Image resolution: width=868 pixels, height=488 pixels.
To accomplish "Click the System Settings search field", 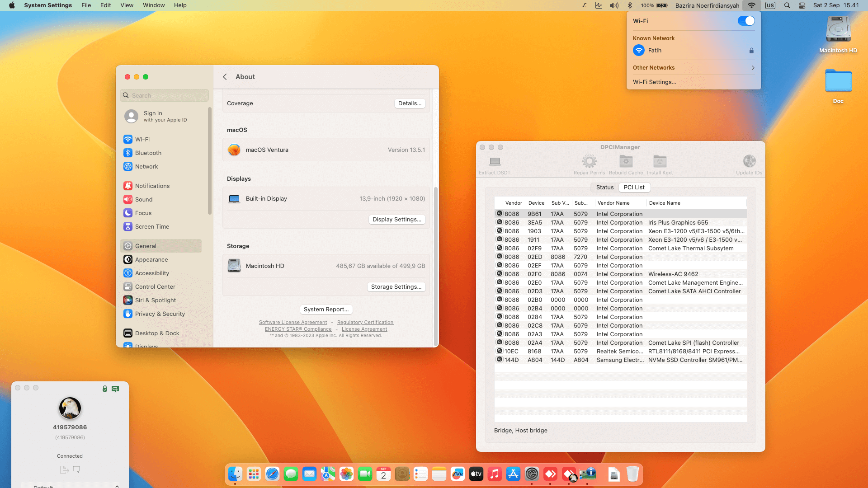I will coord(165,96).
